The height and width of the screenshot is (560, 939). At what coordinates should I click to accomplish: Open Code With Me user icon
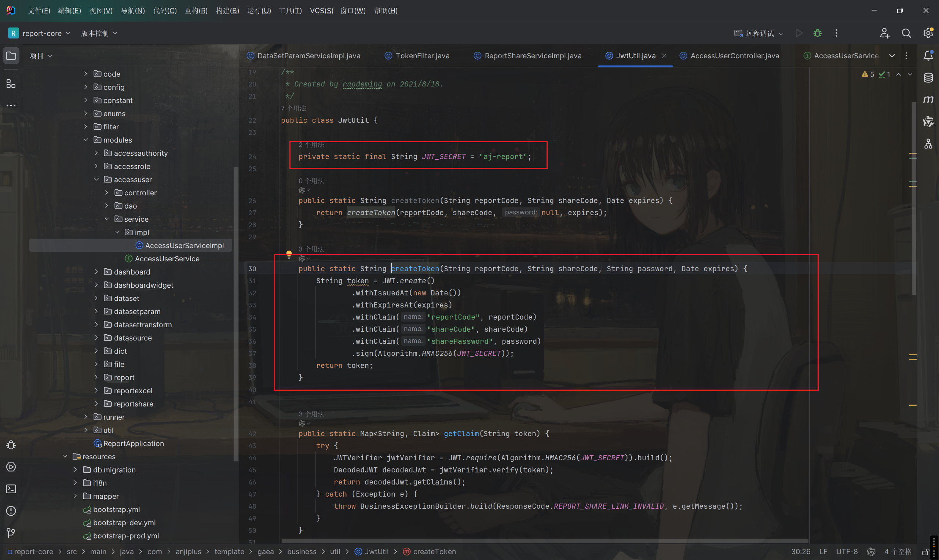[x=885, y=33]
